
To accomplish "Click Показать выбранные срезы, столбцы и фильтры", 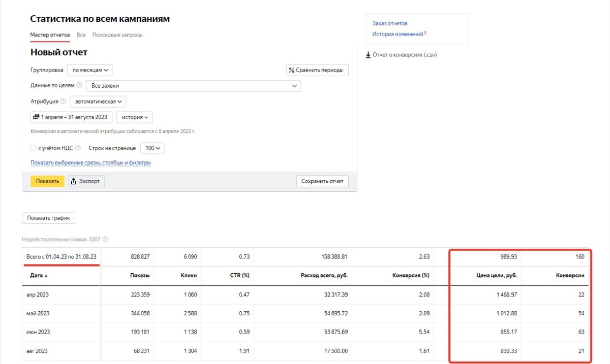I will click(90, 163).
